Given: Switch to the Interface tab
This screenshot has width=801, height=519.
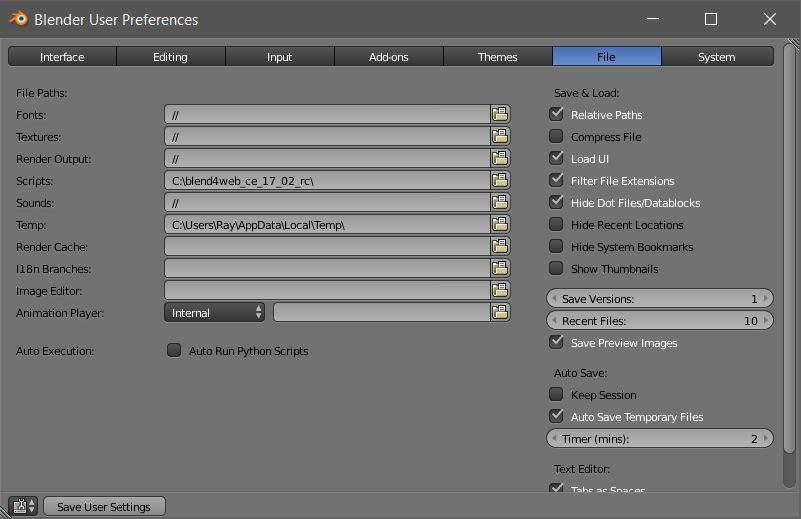Looking at the screenshot, I should tap(62, 56).
